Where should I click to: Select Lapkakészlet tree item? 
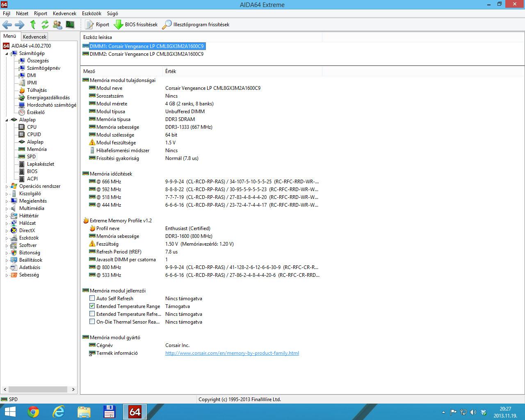click(41, 164)
